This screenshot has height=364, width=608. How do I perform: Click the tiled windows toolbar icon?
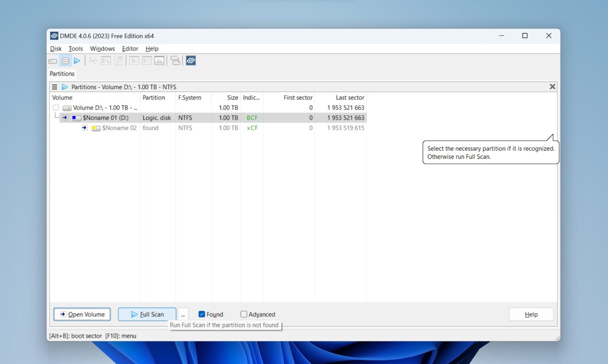[x=175, y=61]
